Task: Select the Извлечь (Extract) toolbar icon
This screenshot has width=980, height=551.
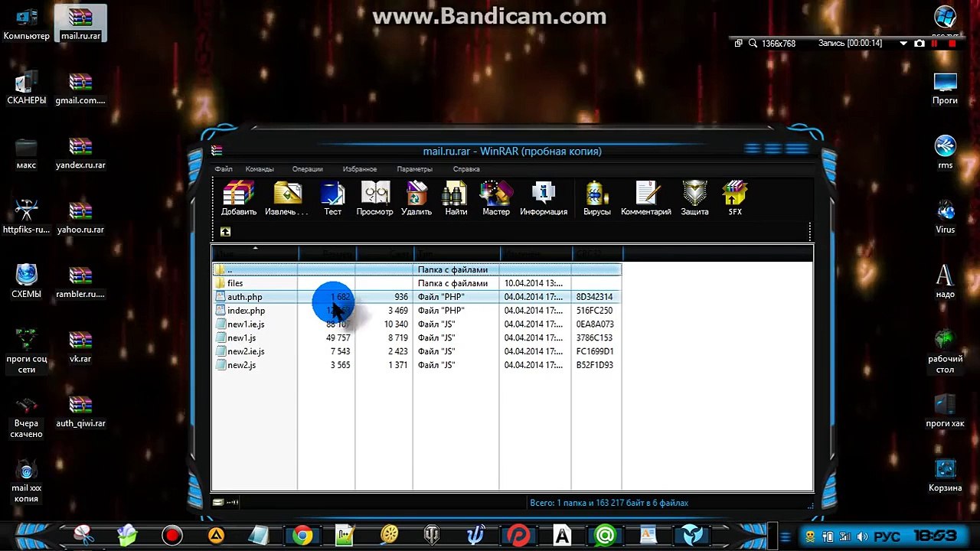Action: 286,198
